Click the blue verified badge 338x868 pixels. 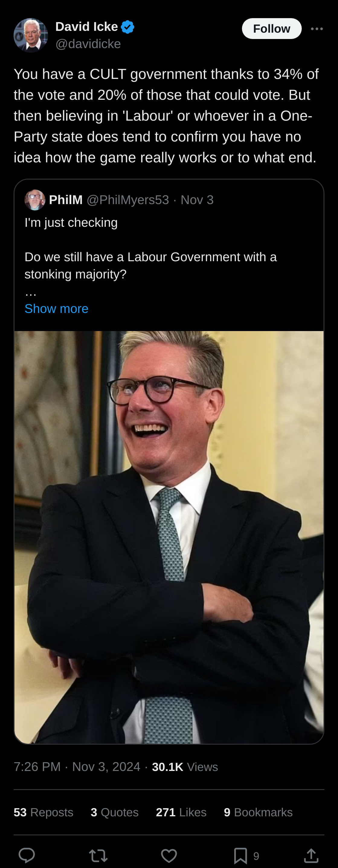[127, 27]
